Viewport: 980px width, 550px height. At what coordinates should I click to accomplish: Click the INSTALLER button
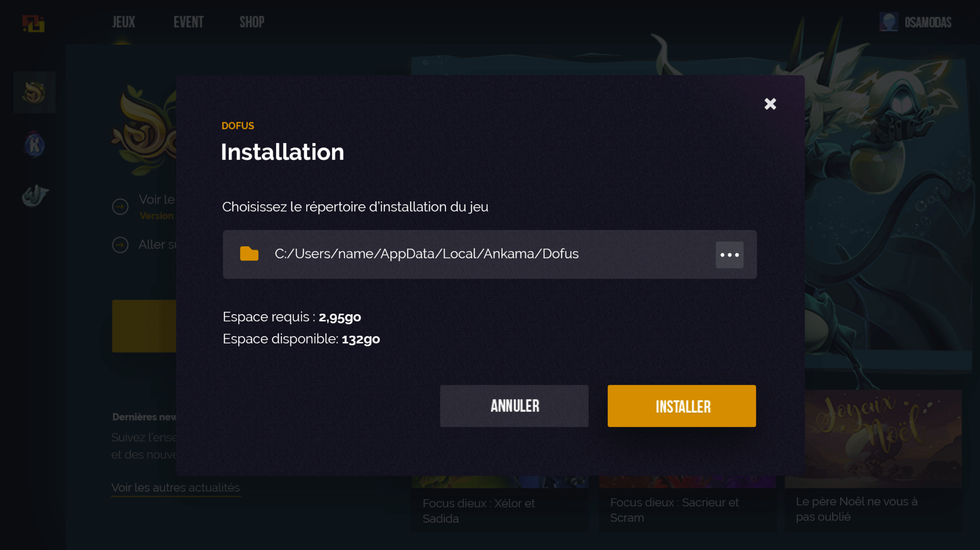pyautogui.click(x=681, y=405)
